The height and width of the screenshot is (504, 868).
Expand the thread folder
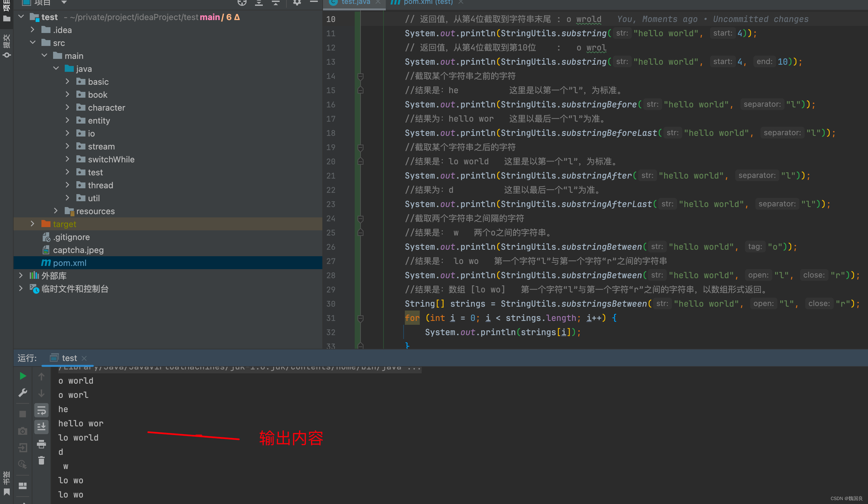tap(68, 185)
